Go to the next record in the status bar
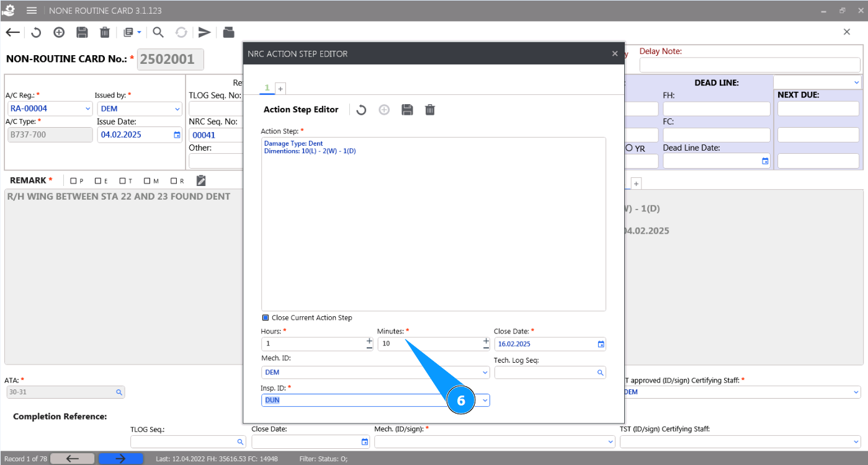 point(121,459)
